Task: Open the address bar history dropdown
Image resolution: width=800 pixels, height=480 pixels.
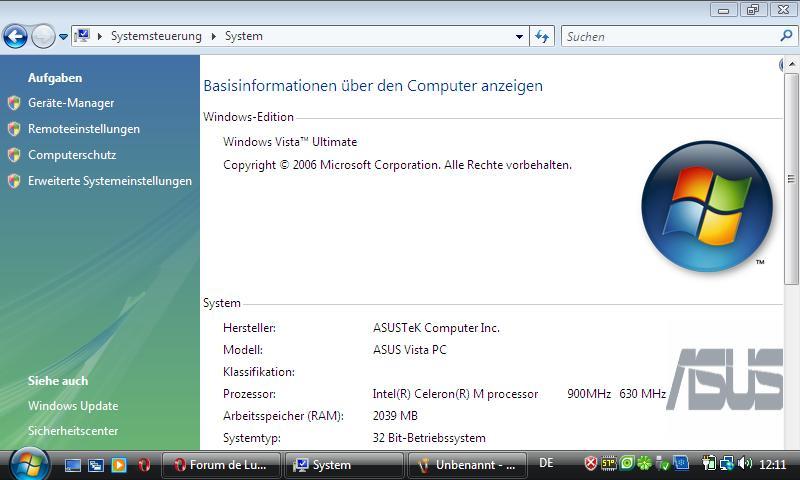Action: [x=519, y=37]
